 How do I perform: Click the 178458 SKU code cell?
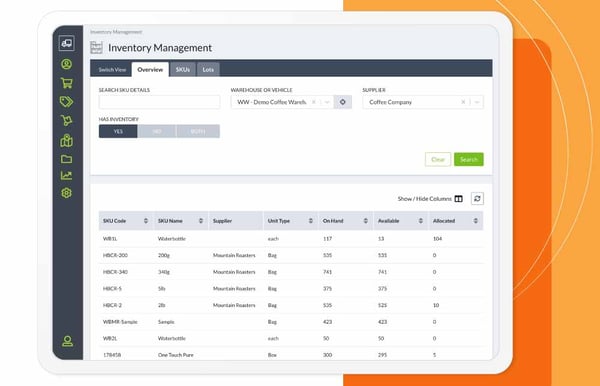[112, 355]
